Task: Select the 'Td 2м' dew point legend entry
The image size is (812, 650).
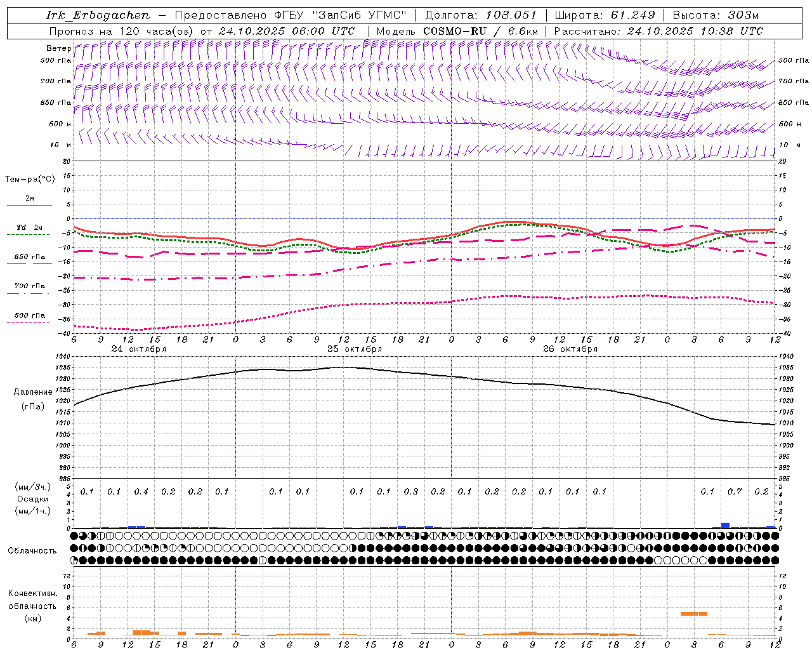Action: [29, 227]
